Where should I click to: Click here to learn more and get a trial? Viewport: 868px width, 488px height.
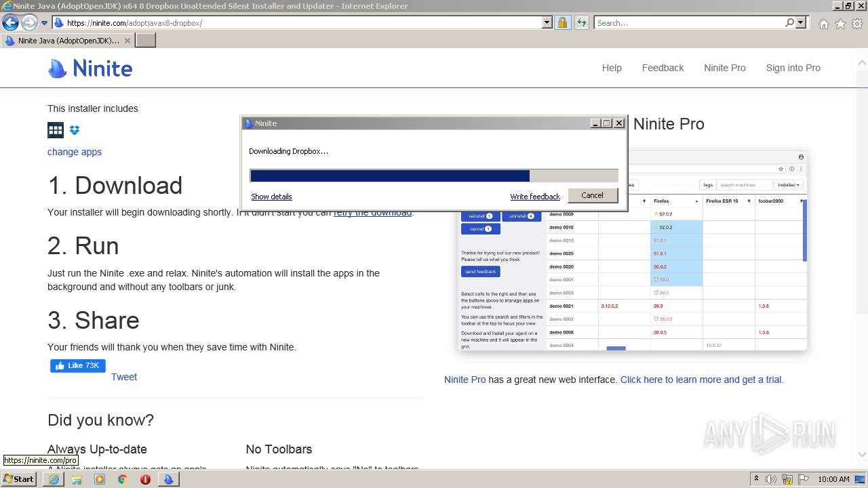(x=702, y=380)
